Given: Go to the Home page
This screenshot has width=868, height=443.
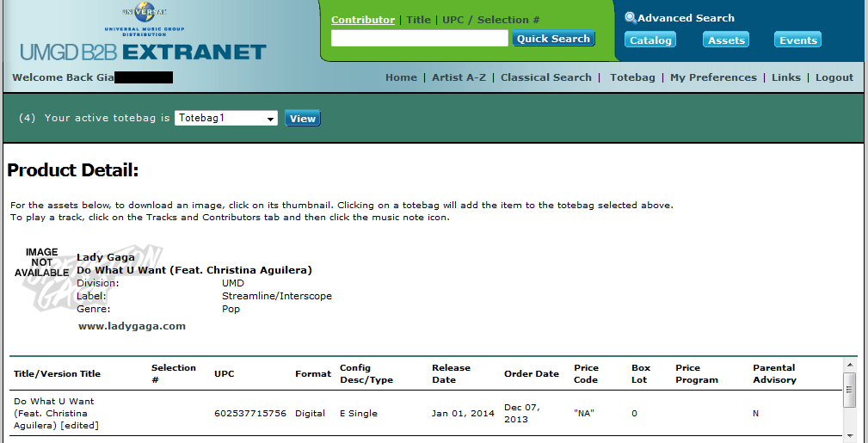Looking at the screenshot, I should (402, 77).
